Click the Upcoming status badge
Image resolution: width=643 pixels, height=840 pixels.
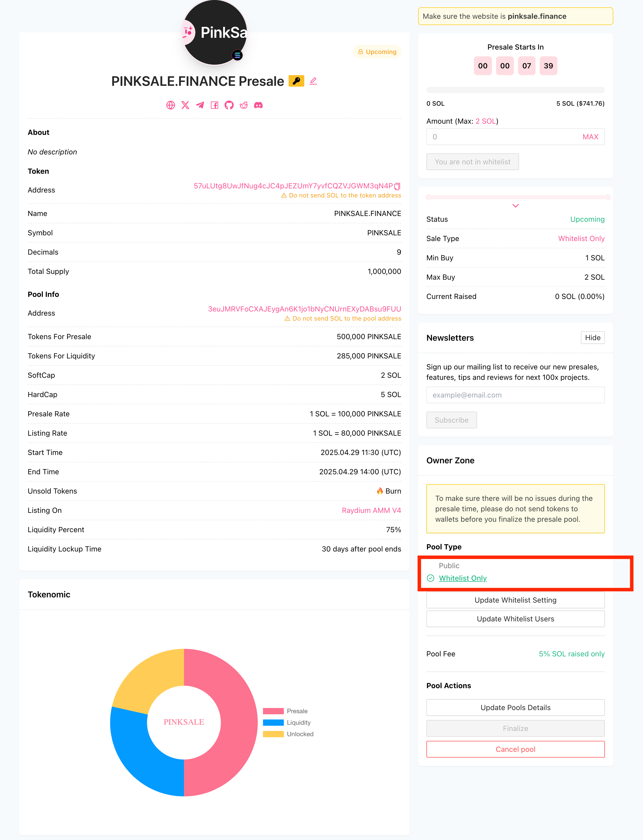pos(377,52)
